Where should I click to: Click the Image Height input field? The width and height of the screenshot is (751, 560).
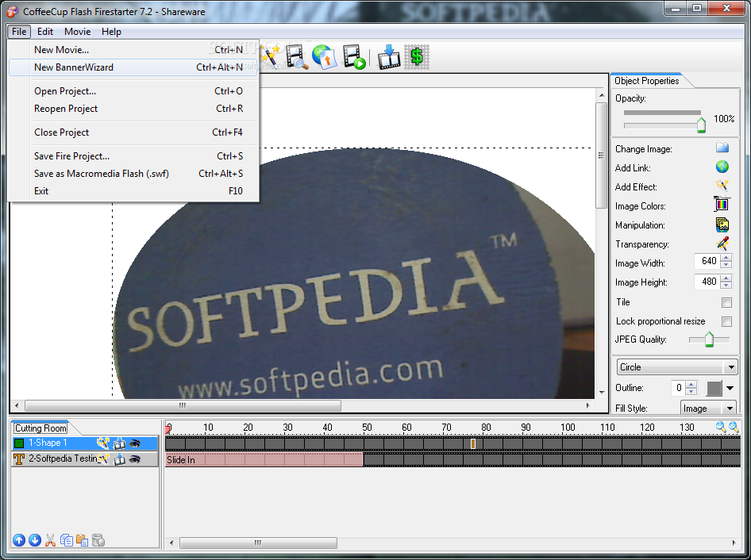(x=707, y=282)
